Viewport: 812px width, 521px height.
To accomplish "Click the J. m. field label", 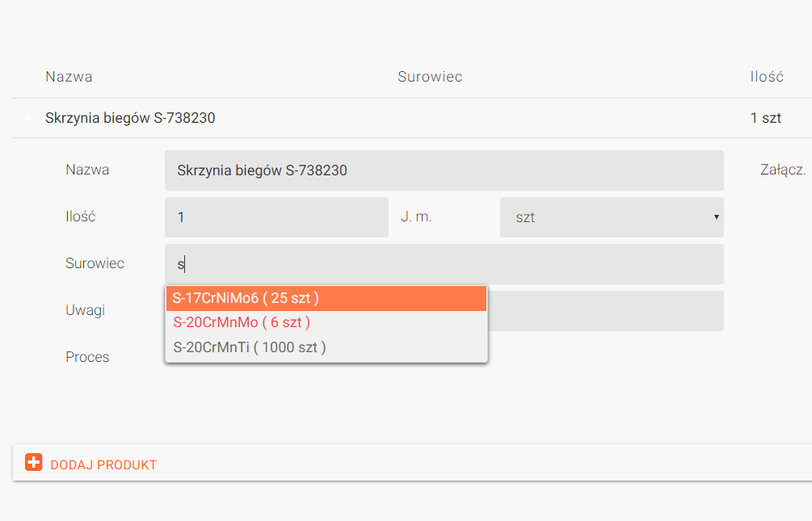I will click(416, 216).
